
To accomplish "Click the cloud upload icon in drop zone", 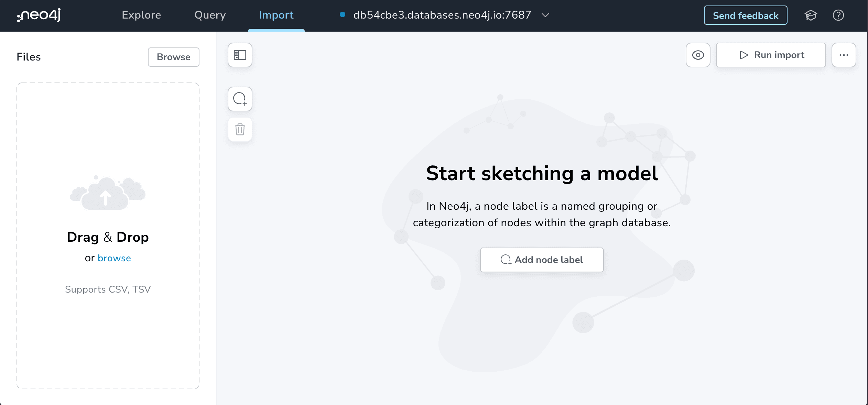I will pos(108,193).
